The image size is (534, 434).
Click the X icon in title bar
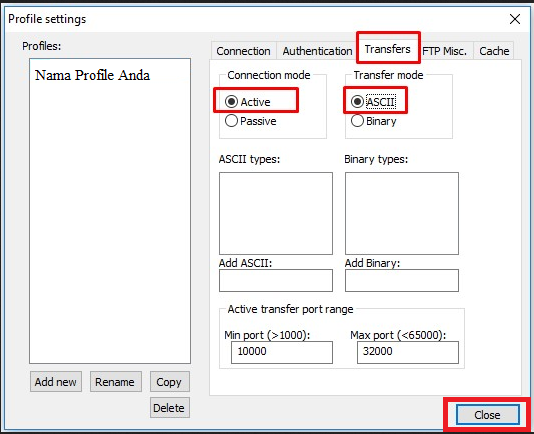click(x=515, y=19)
